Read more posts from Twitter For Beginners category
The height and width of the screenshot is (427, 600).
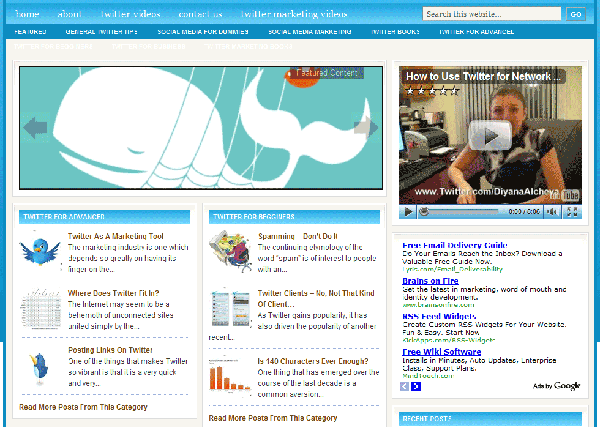pos(273,418)
